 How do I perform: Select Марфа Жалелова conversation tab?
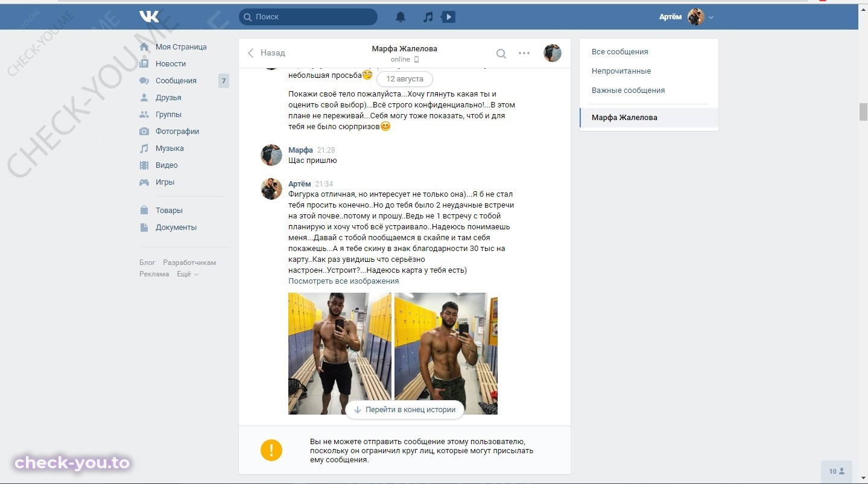click(x=649, y=118)
